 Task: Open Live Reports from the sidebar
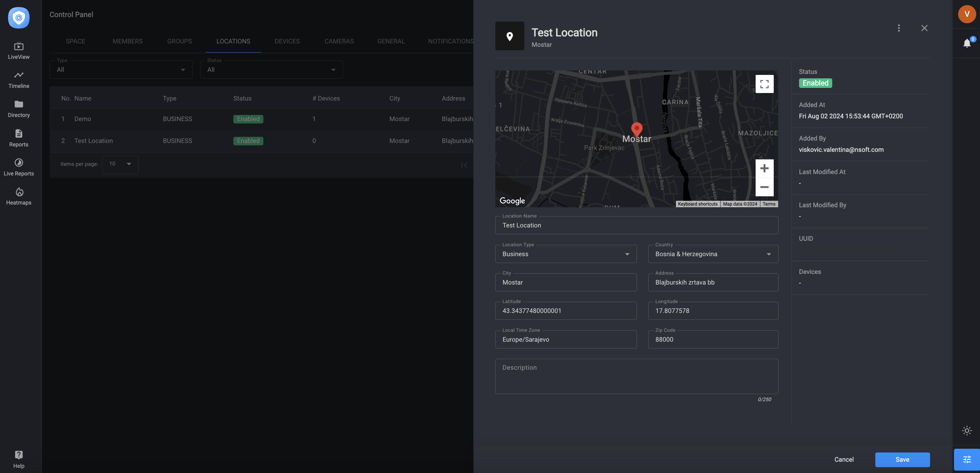click(x=18, y=168)
